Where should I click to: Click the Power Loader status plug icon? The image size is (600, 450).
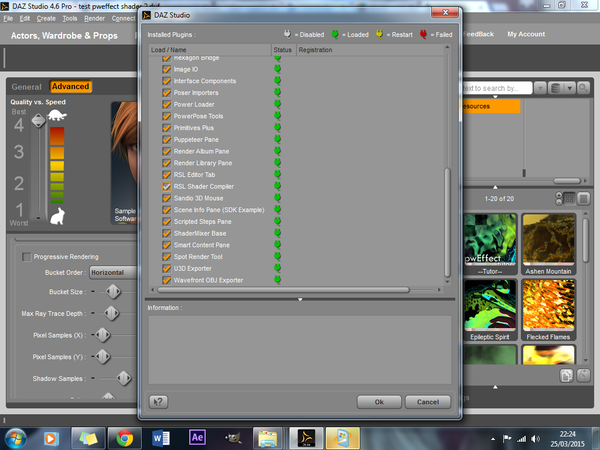coord(277,104)
